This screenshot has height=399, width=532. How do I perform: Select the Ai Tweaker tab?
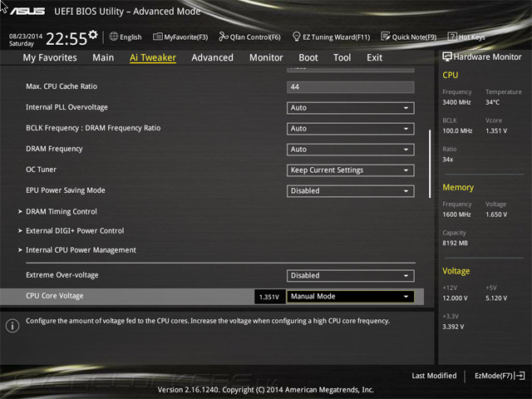(153, 57)
